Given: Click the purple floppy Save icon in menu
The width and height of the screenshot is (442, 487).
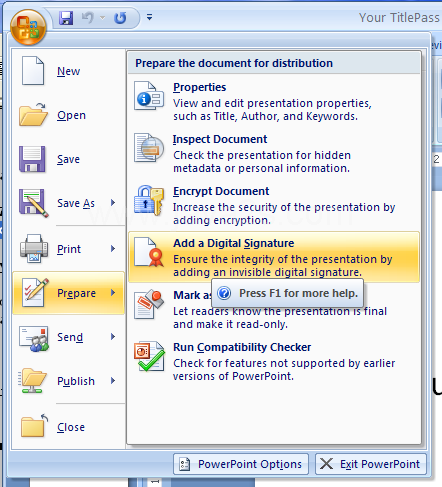Looking at the screenshot, I should click(x=32, y=159).
